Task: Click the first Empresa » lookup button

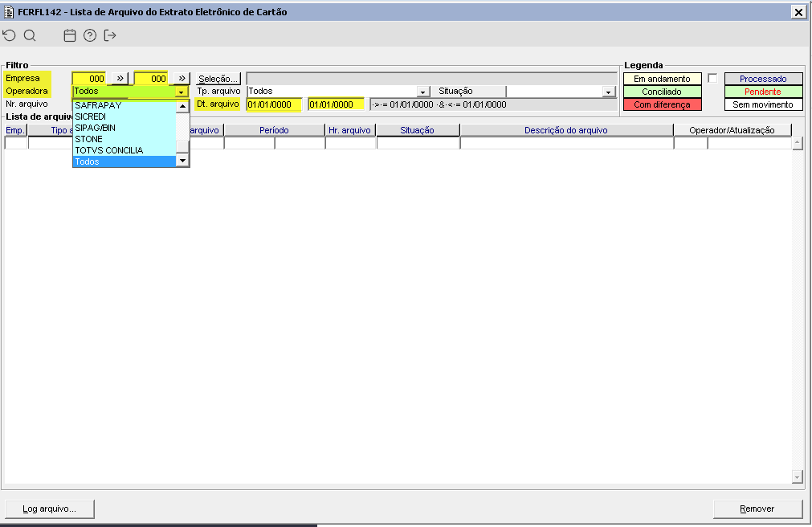Action: click(120, 78)
